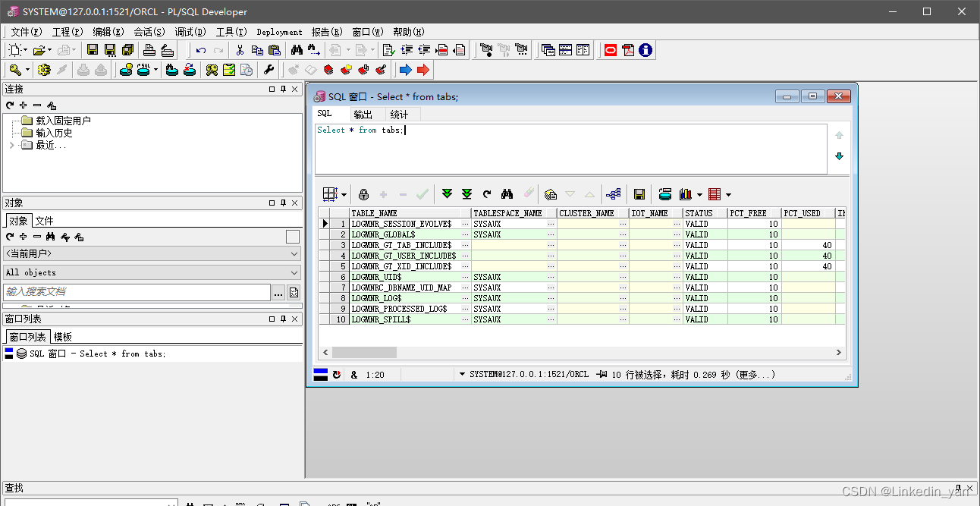Open the 工具(T) menu
This screenshot has width=980, height=506.
(x=231, y=32)
